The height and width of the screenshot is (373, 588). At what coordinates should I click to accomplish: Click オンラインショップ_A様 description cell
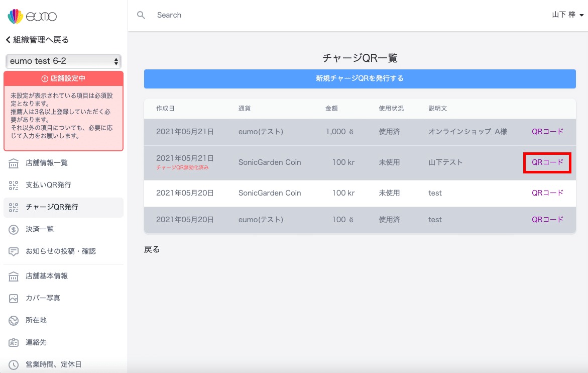[x=467, y=132]
